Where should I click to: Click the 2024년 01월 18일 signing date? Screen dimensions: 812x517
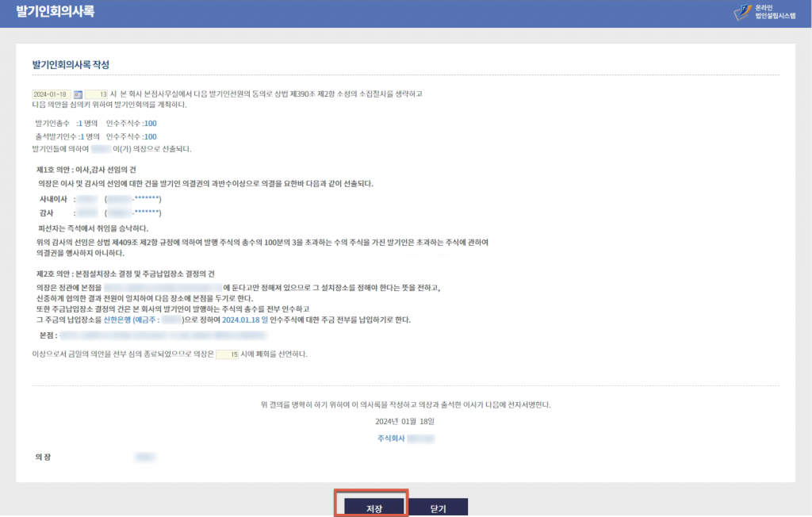[404, 421]
